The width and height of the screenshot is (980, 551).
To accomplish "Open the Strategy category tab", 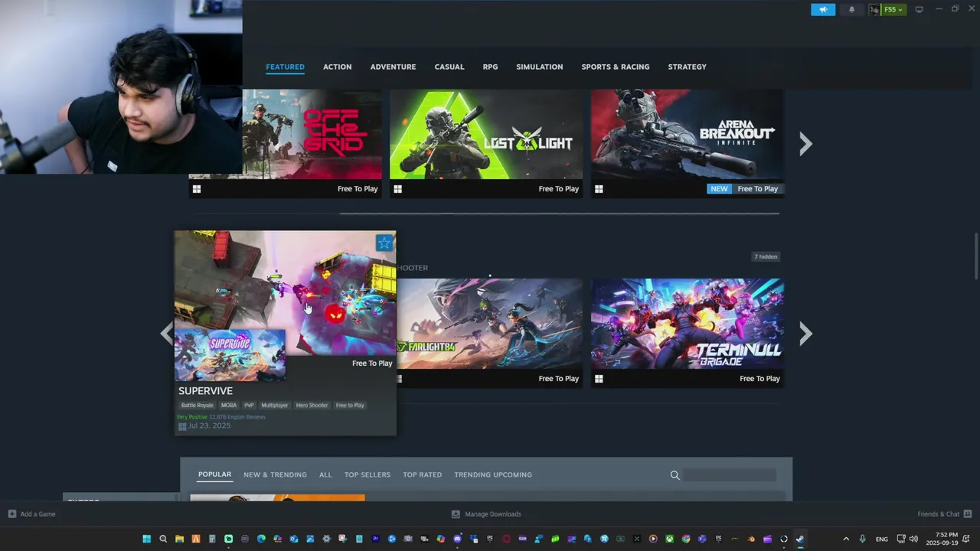I will [x=687, y=67].
